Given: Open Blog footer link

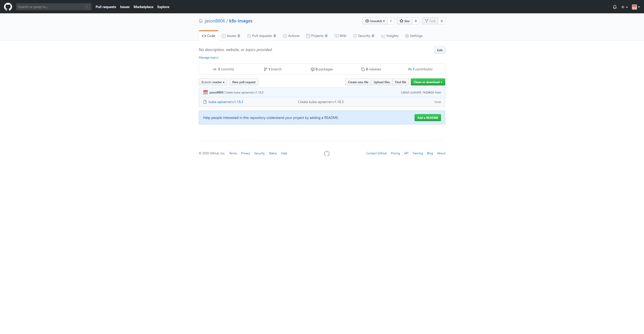Looking at the screenshot, I should tap(430, 153).
